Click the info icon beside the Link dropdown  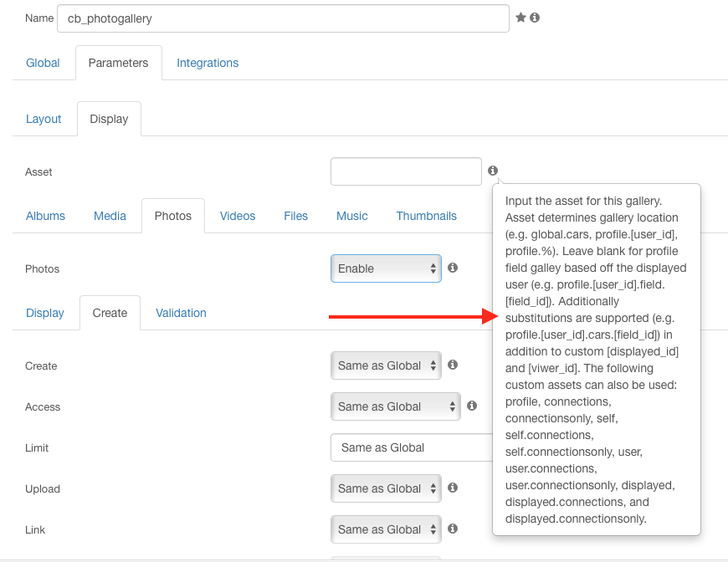(453, 529)
